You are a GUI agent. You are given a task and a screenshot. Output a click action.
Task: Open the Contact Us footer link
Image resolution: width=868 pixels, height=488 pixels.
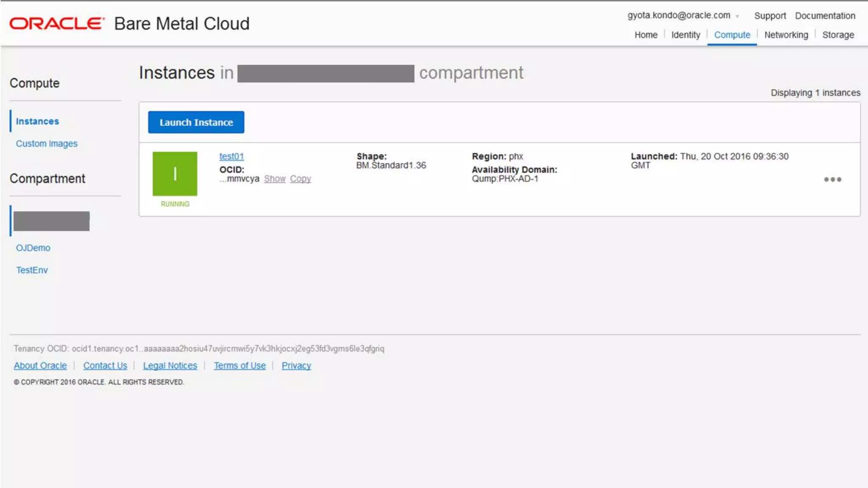[x=105, y=366]
